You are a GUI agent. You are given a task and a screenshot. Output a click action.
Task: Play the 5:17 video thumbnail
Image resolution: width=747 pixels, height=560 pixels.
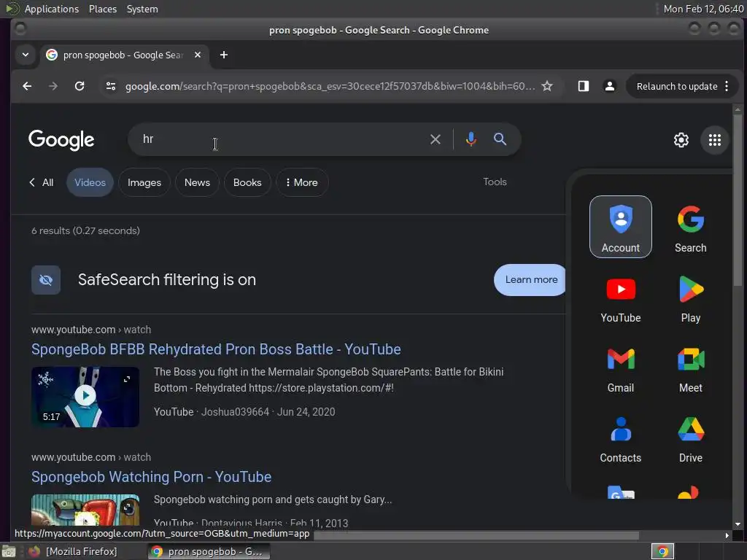click(x=85, y=397)
